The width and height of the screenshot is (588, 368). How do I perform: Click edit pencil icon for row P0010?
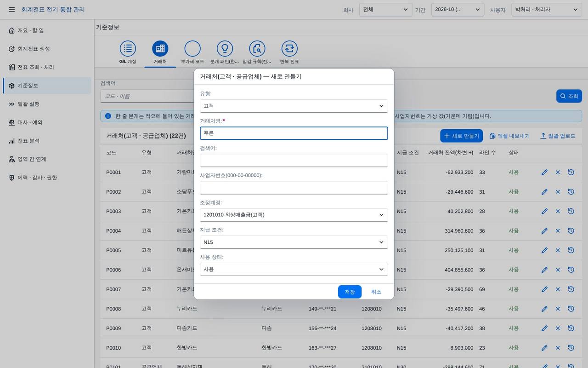tap(544, 348)
